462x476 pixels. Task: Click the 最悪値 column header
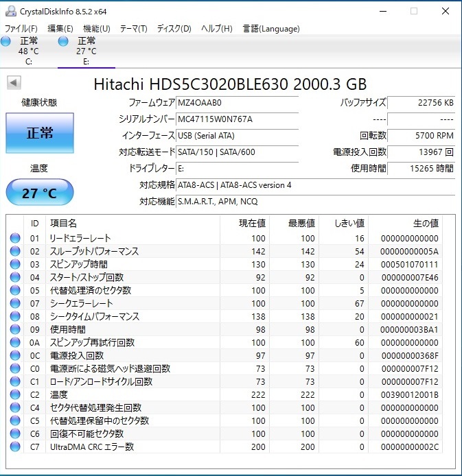point(294,224)
